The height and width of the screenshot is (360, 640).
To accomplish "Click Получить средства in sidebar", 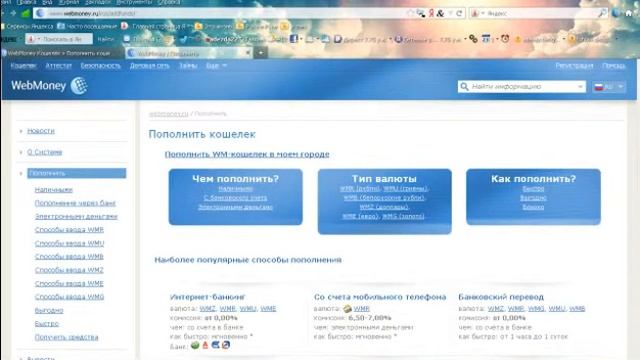I will (x=67, y=337).
